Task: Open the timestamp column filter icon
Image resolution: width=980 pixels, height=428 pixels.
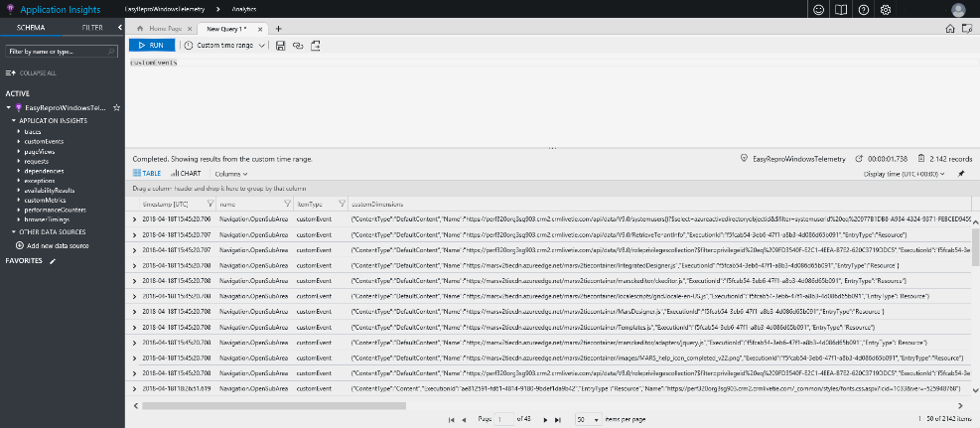Action: tap(208, 204)
